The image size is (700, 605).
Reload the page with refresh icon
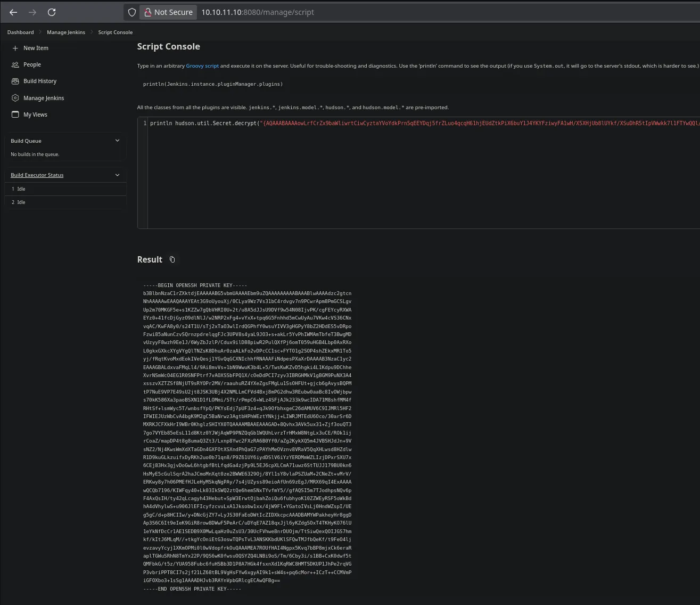[x=52, y=12]
